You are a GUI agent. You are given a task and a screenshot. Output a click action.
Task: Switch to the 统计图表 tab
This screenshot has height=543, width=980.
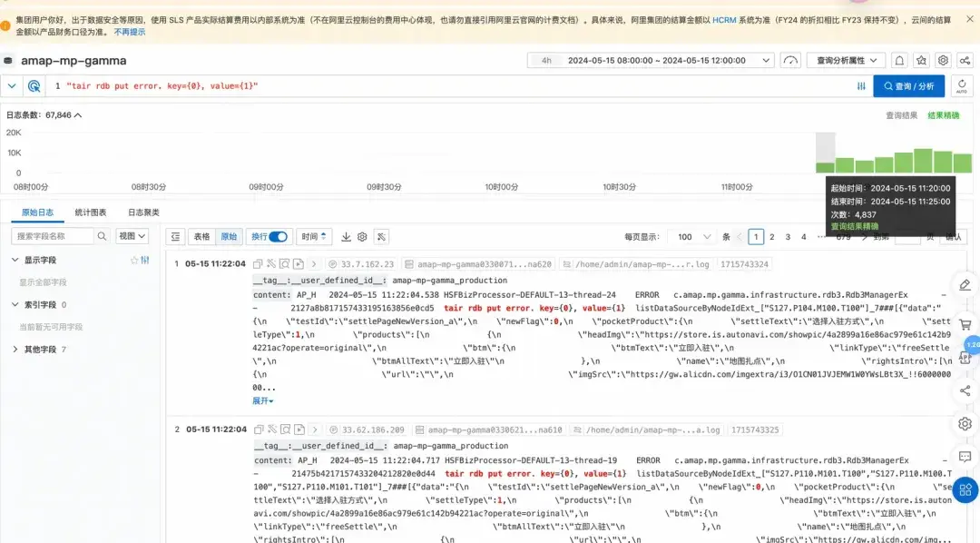coord(91,212)
